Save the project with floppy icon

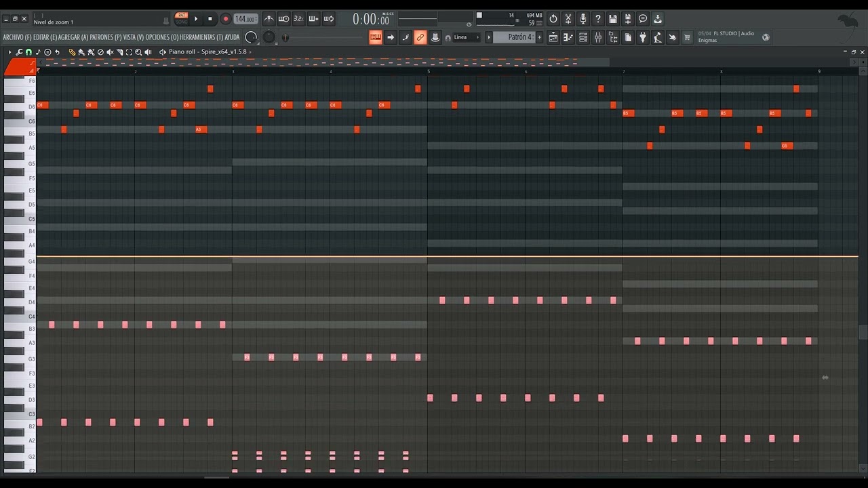pos(613,19)
